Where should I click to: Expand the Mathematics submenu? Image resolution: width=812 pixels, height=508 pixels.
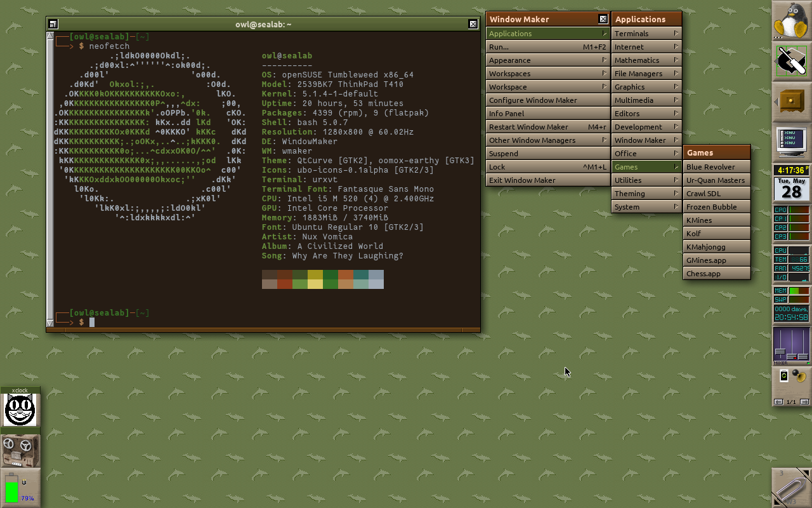pos(646,60)
